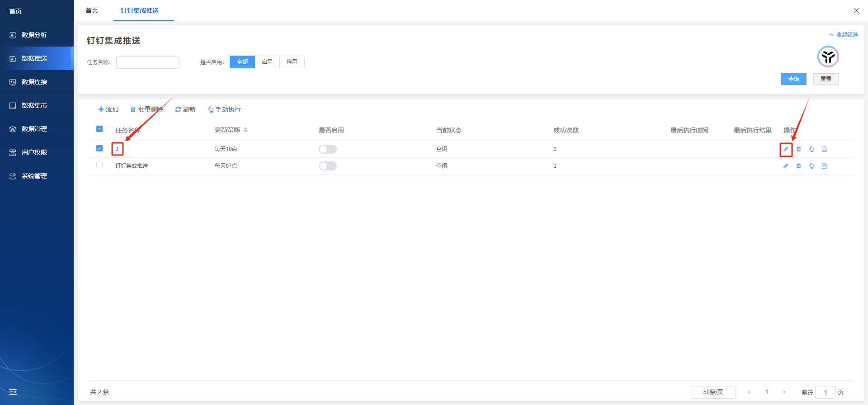Click the 查询 button
Screen dimensions: 868x405
[x=794, y=79]
